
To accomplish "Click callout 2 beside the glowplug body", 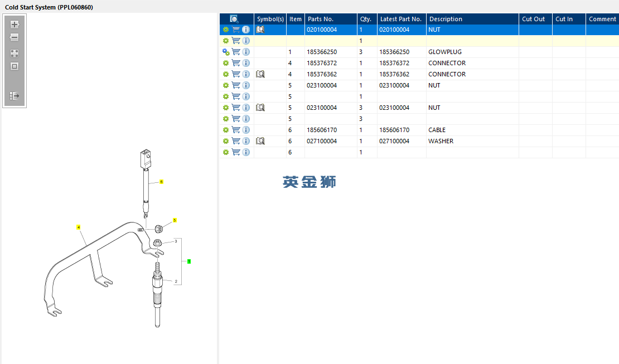I will [x=176, y=282].
